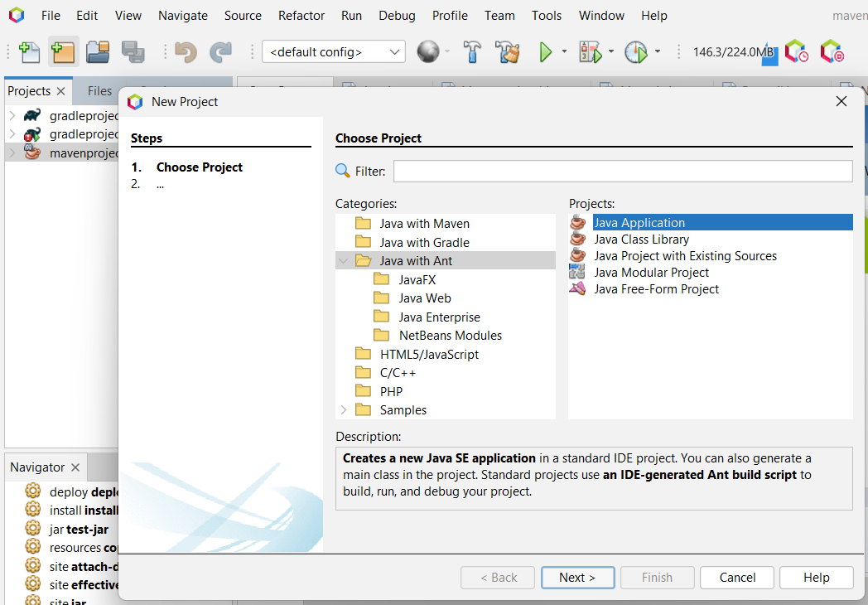
Task: Click the rightmost profiler toolbar icon
Action: click(832, 51)
